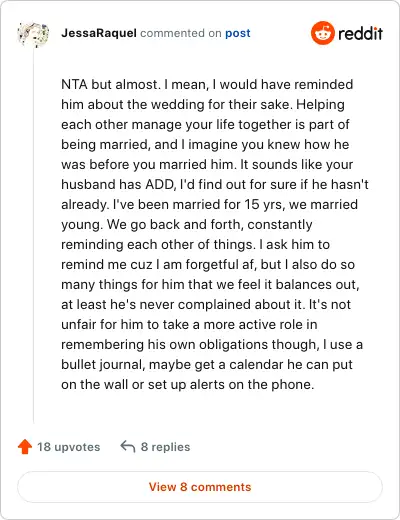
Task: Click the last line ending "on the phone."
Action: [x=188, y=384]
